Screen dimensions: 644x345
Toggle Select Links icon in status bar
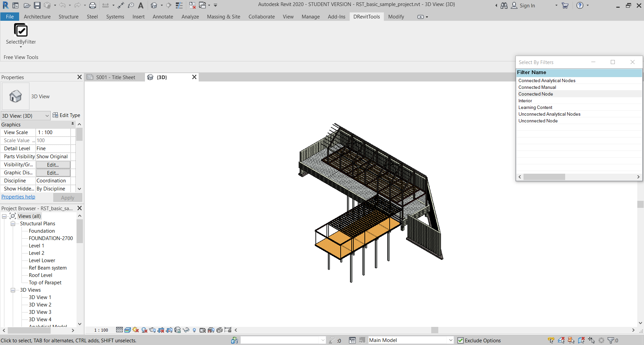click(551, 340)
